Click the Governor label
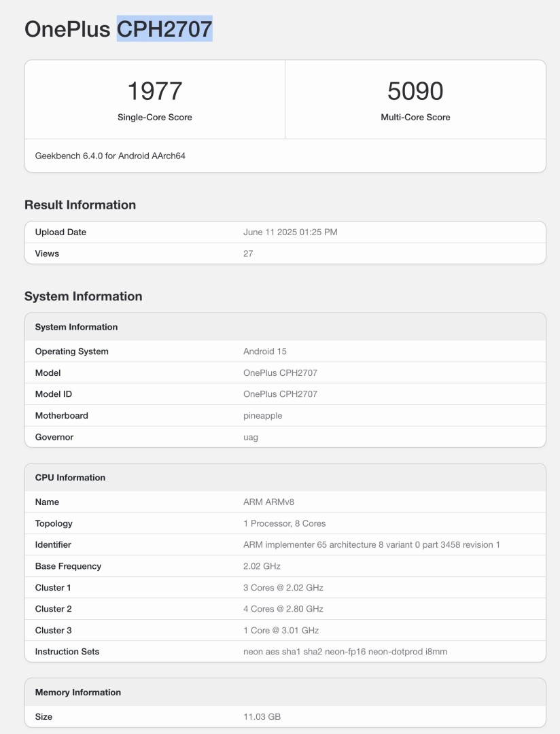Screen dimensions: 560x734 point(54,437)
